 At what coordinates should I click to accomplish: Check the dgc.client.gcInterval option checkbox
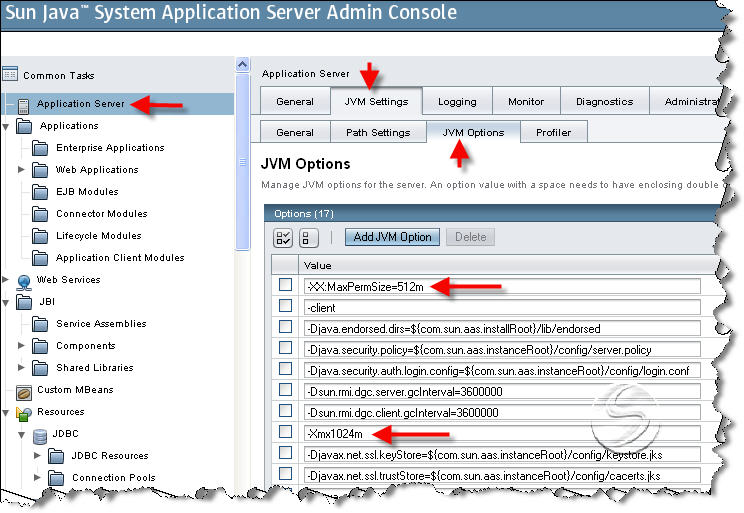pos(285,410)
